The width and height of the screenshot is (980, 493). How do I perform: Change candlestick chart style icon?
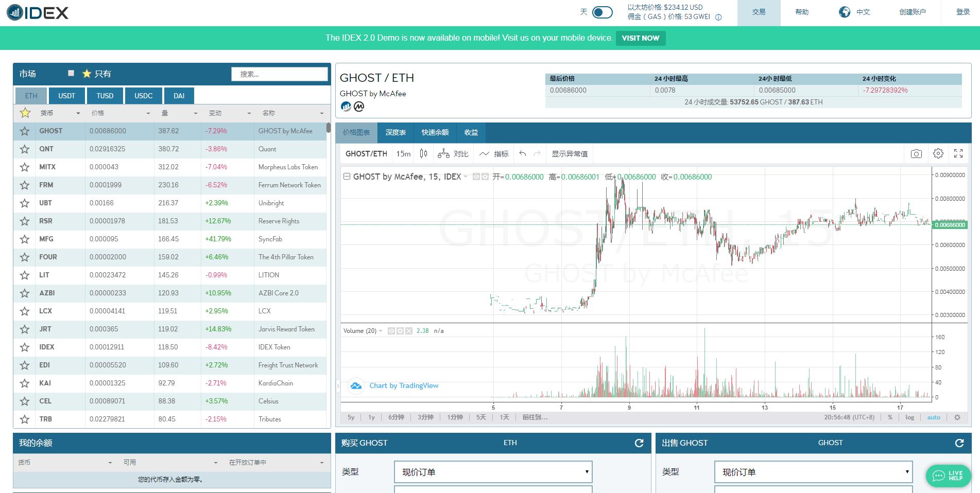click(423, 153)
